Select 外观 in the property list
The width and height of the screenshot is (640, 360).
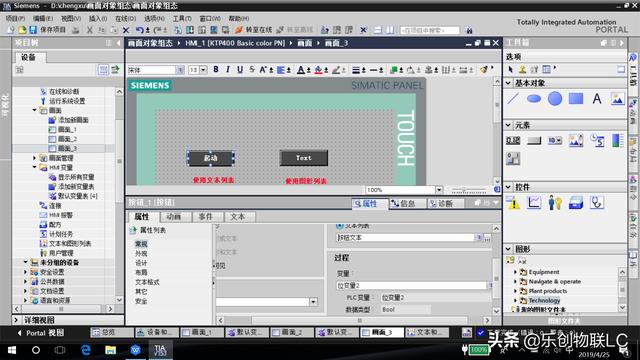(141, 253)
